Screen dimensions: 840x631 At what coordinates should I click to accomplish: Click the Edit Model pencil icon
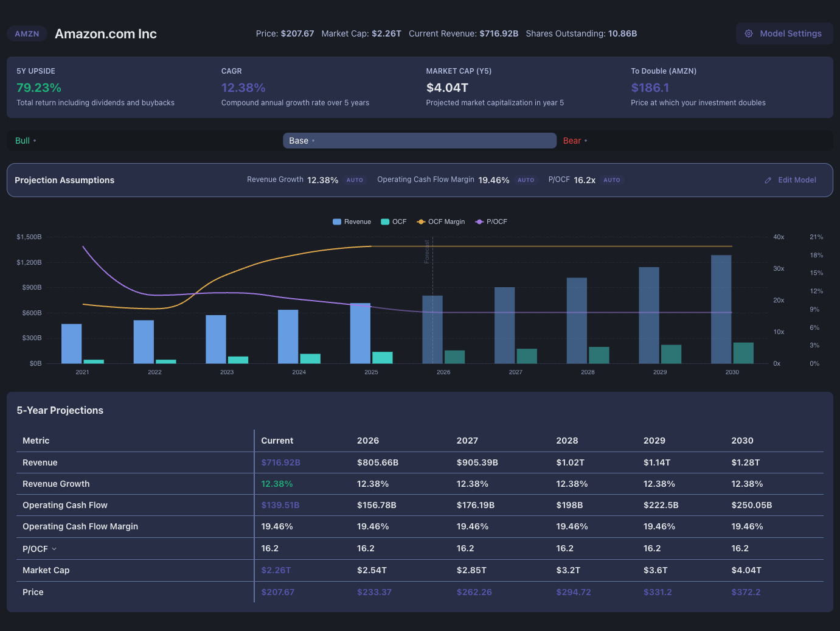coord(768,180)
